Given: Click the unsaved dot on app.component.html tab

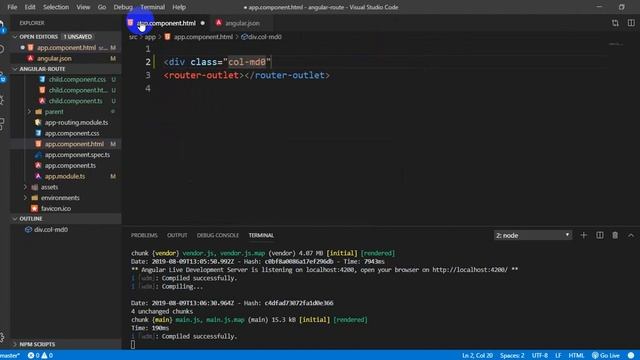Looking at the screenshot, I should (202, 23).
